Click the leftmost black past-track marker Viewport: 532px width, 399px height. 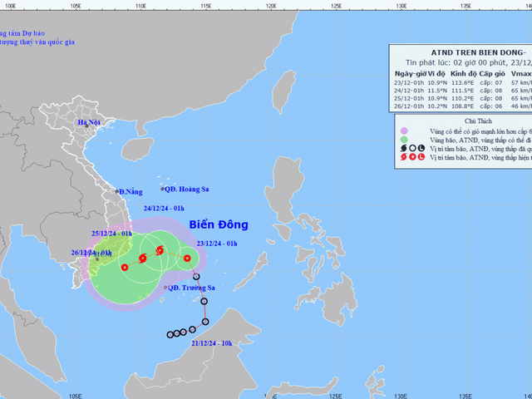(x=170, y=335)
